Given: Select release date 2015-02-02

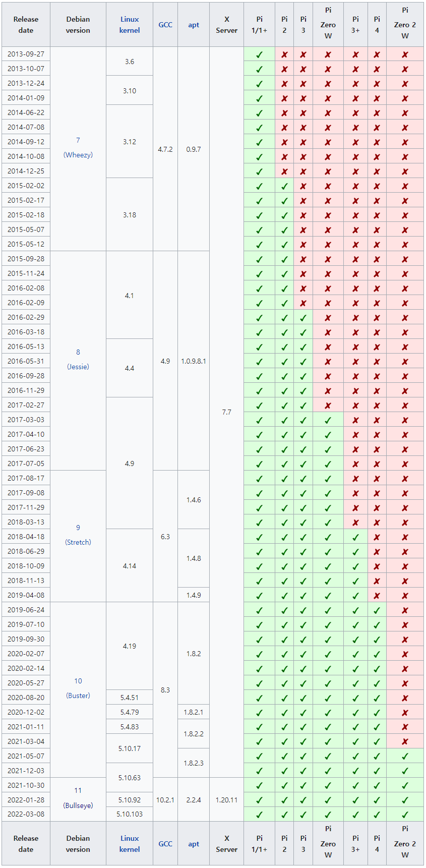Looking at the screenshot, I should [x=26, y=186].
